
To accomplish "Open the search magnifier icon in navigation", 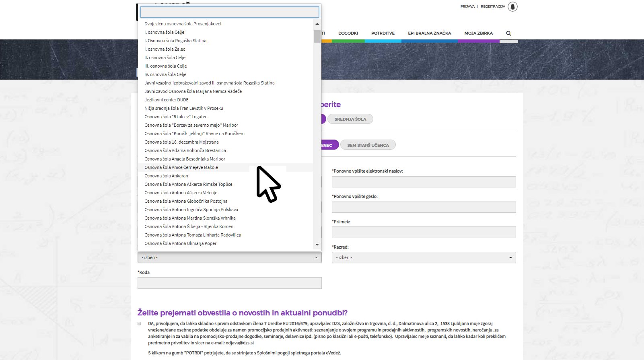I will click(508, 33).
